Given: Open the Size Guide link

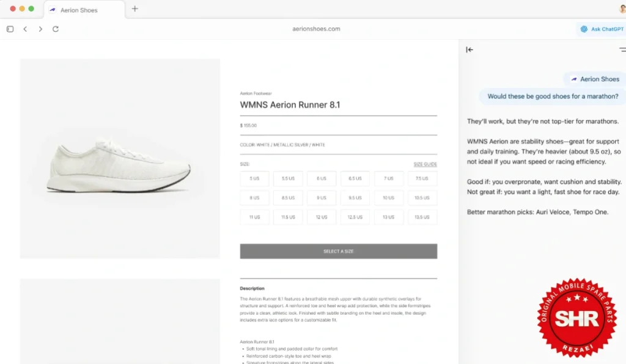Looking at the screenshot, I should point(425,164).
